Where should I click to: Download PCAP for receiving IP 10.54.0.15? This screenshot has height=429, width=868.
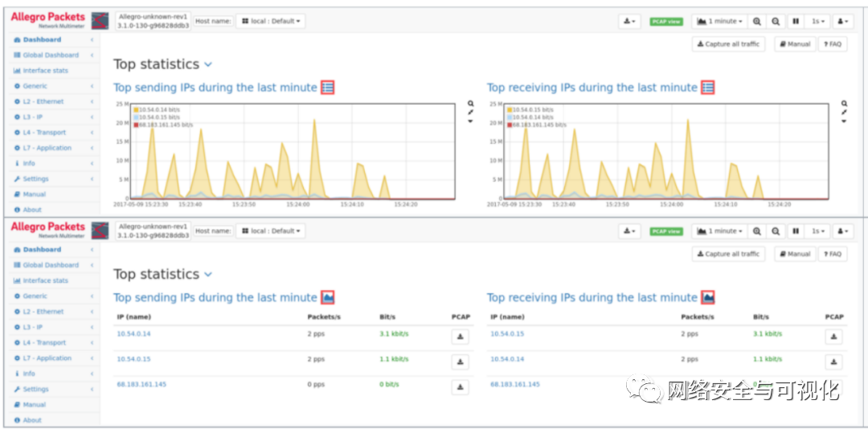[833, 337]
